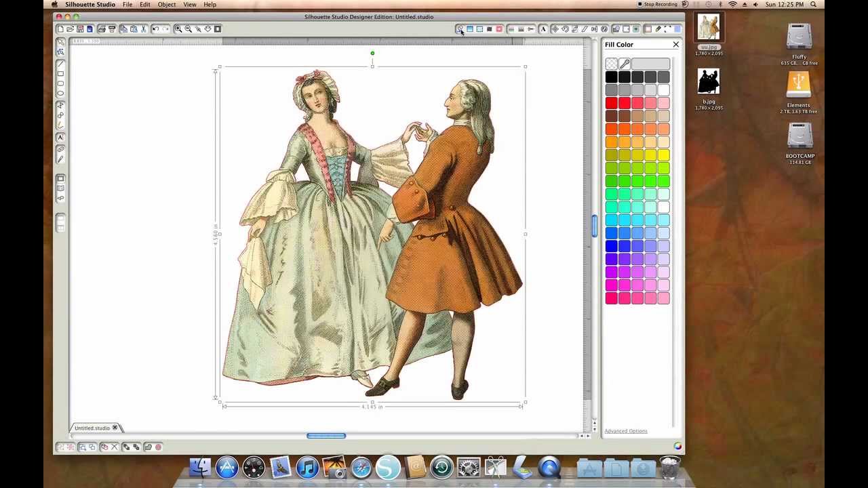Click the Zoom In magnifier icon

click(x=178, y=28)
